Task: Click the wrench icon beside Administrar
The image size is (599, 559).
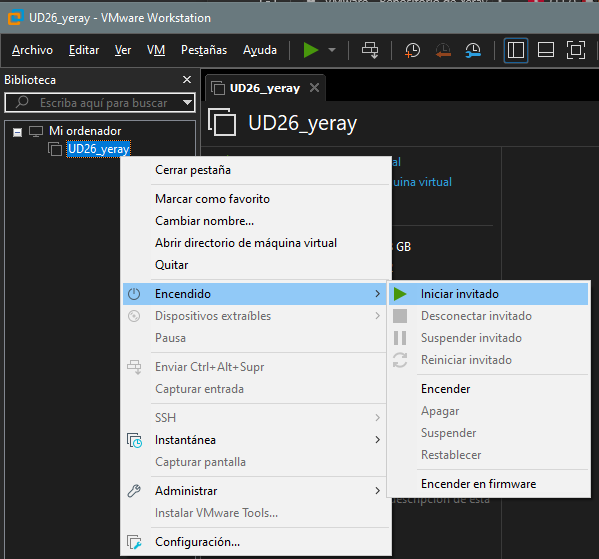Action: pos(134,491)
